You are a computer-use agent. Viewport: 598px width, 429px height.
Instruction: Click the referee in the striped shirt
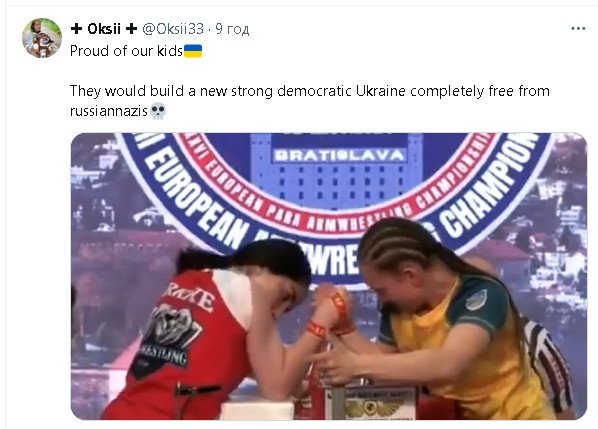tap(549, 362)
